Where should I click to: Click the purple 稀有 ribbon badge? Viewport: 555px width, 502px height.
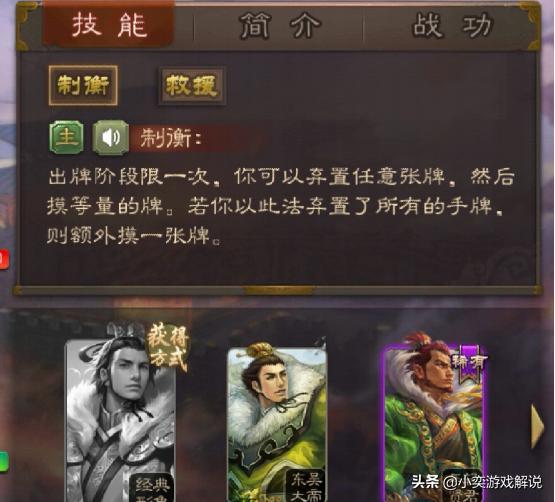pyautogui.click(x=470, y=364)
